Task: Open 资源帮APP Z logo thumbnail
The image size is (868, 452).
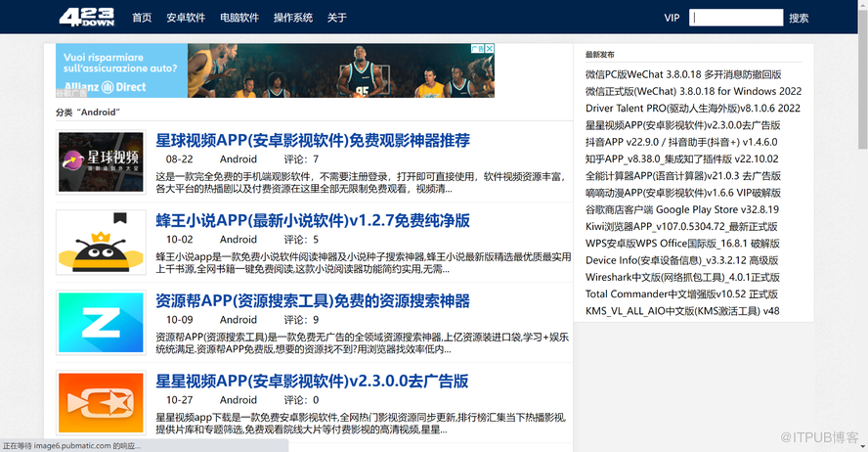Action: 101,323
